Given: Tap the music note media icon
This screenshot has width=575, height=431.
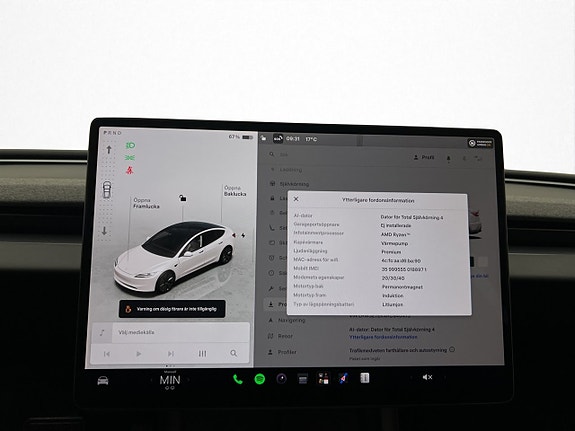Looking at the screenshot, I should tap(102, 333).
